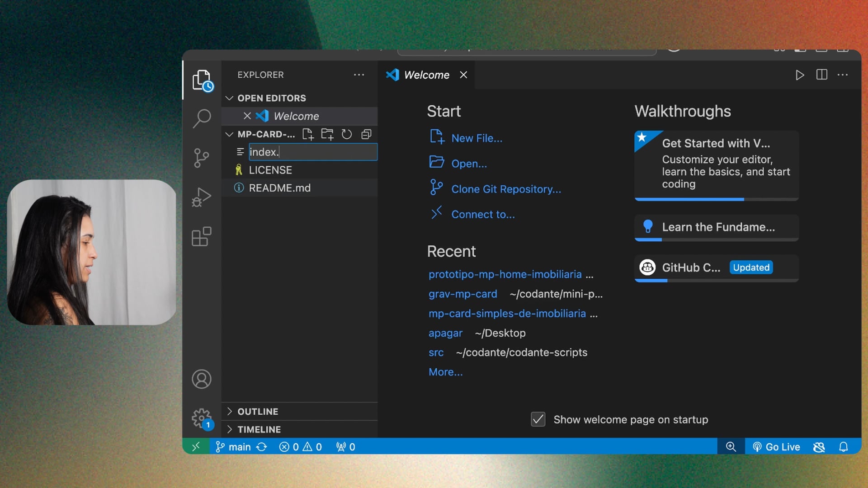Toggle the Copilot status icon
The height and width of the screenshot is (488, 868).
819,447
